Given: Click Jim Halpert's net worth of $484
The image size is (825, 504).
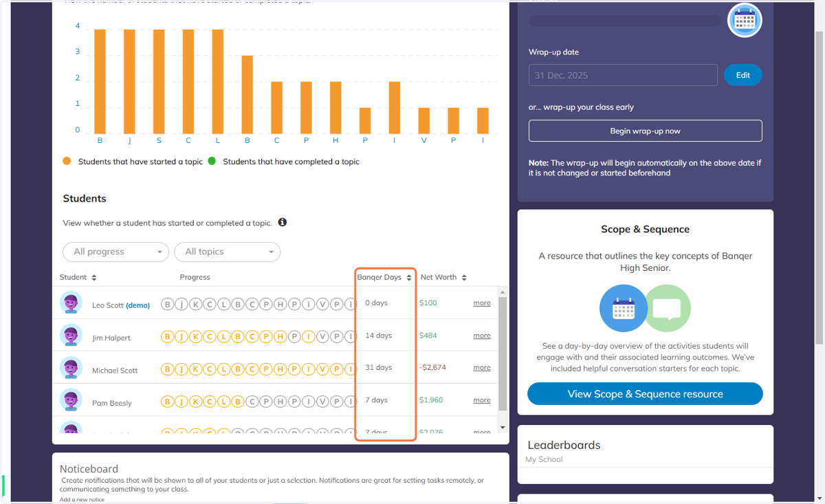Looking at the screenshot, I should pos(428,336).
